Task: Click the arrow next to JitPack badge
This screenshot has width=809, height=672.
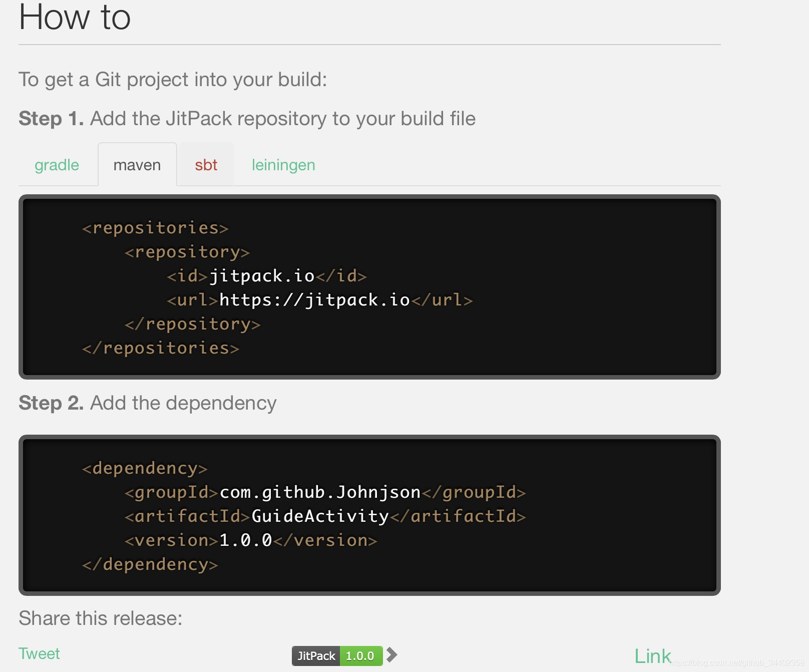Action: pos(392,655)
